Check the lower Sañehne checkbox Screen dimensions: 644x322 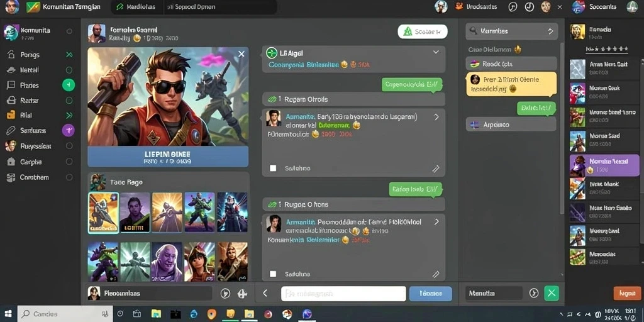point(273,274)
